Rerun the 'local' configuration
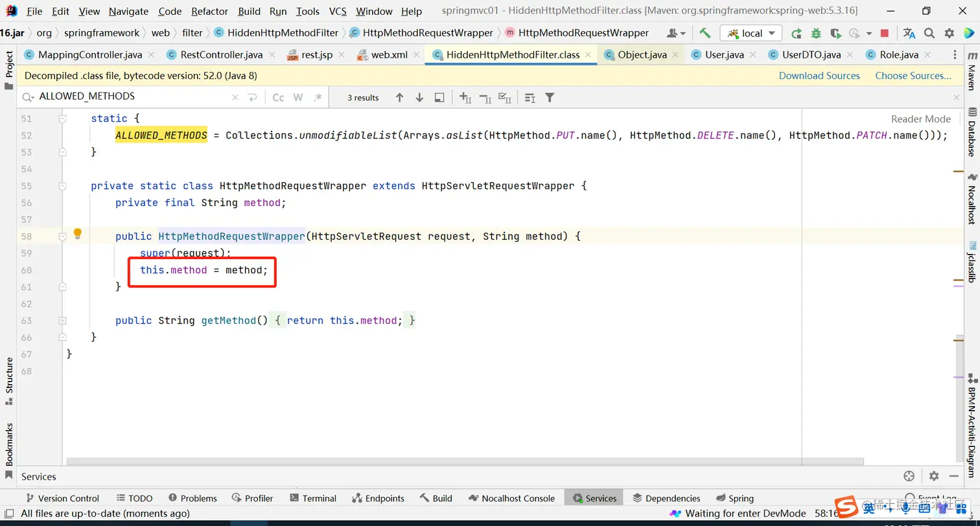The image size is (980, 526). point(796,33)
